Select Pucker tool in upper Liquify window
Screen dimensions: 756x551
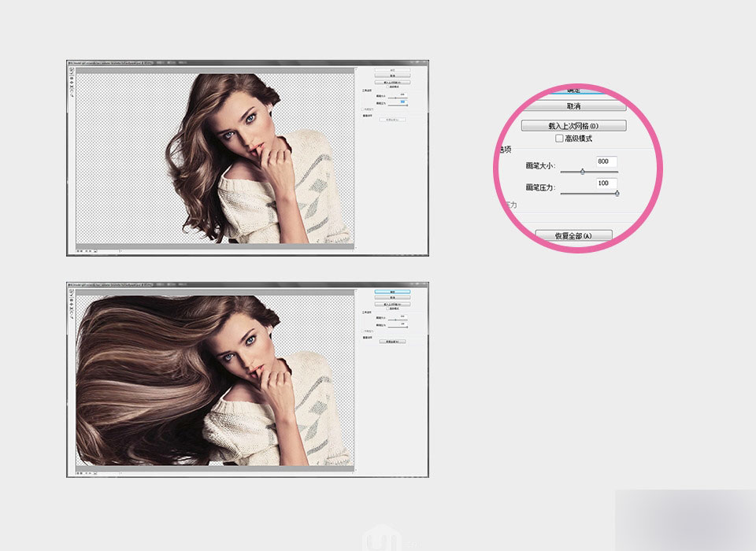72,78
